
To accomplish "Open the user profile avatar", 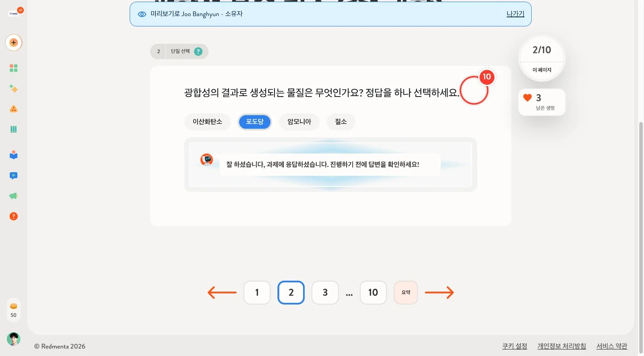I will [x=14, y=339].
